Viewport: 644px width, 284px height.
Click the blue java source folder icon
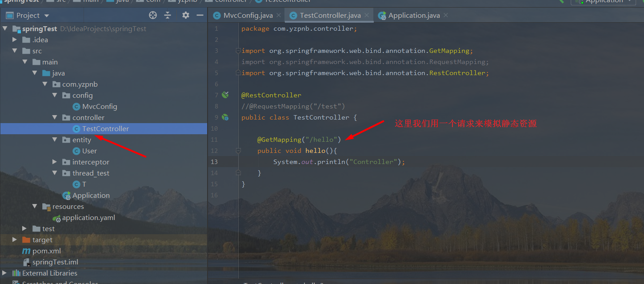(46, 73)
